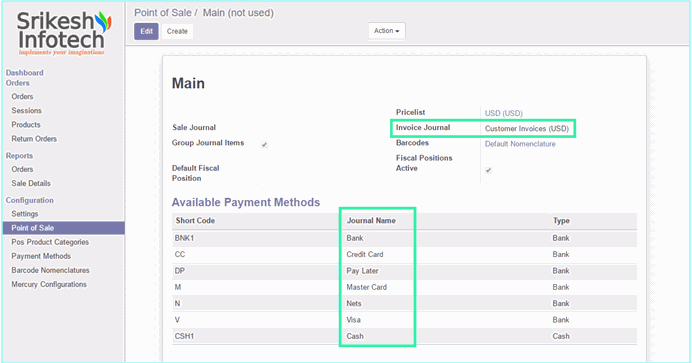Viewport: 692px width, 363px height.
Task: Click Short Code column header
Action: pos(195,221)
